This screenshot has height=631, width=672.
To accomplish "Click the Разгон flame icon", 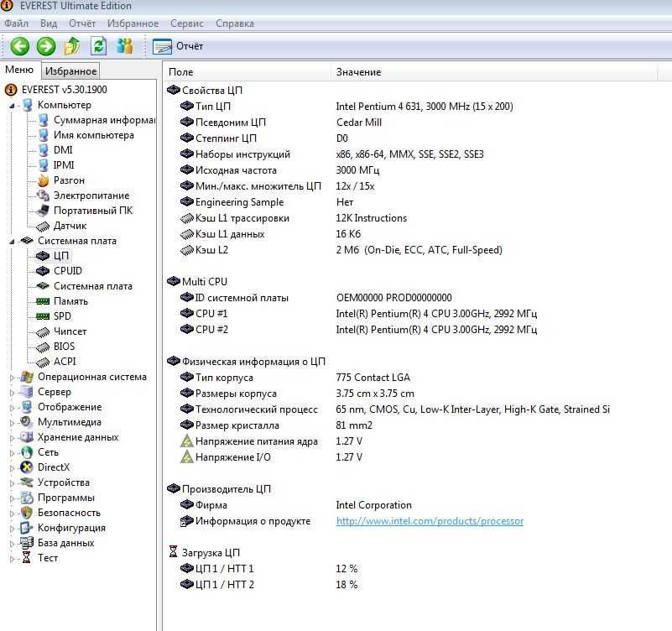I will 44,180.
